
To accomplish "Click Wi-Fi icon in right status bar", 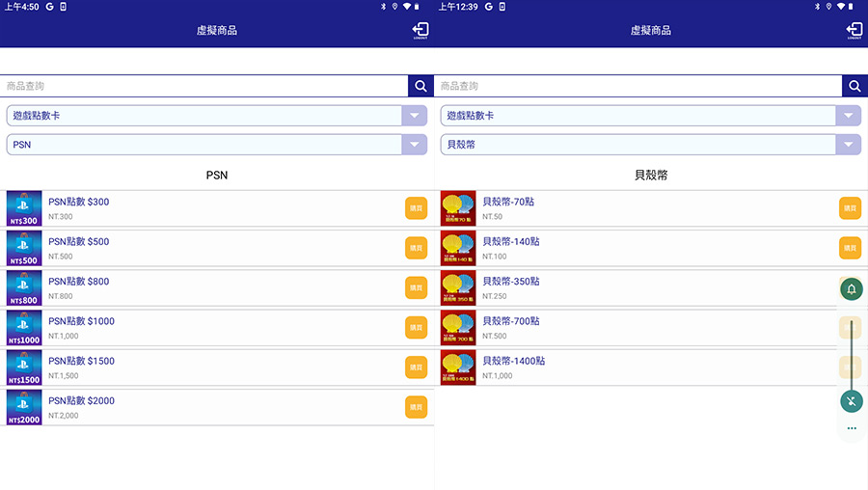I will click(841, 7).
